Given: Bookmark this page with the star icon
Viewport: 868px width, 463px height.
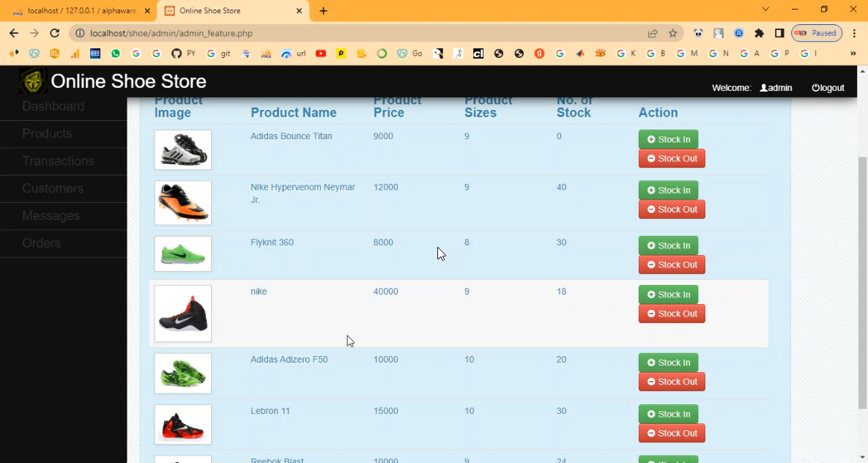Looking at the screenshot, I should [673, 33].
